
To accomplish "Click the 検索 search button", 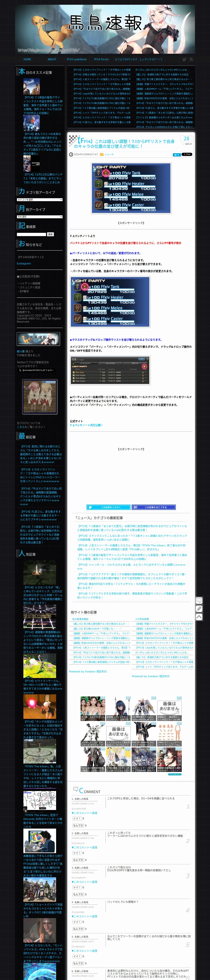I will [x=50, y=234].
